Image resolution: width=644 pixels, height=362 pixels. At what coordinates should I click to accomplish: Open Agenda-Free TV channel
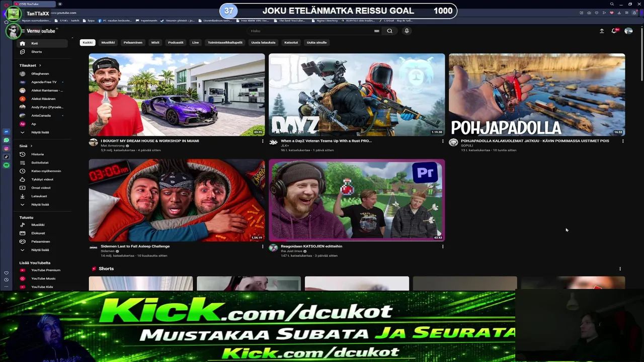[43, 82]
